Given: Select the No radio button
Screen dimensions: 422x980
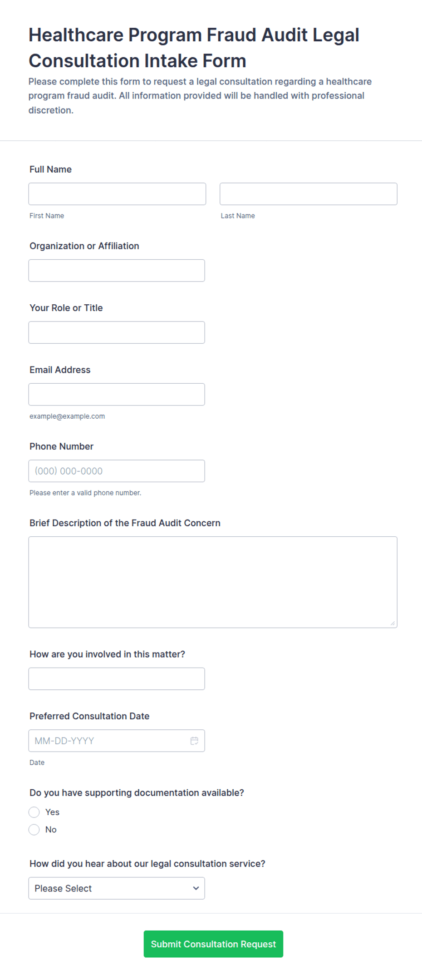Looking at the screenshot, I should click(34, 830).
